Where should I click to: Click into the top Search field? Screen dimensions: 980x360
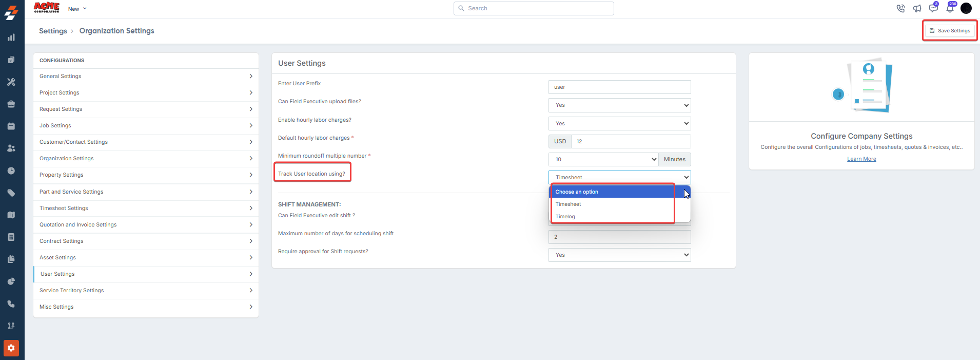point(534,8)
